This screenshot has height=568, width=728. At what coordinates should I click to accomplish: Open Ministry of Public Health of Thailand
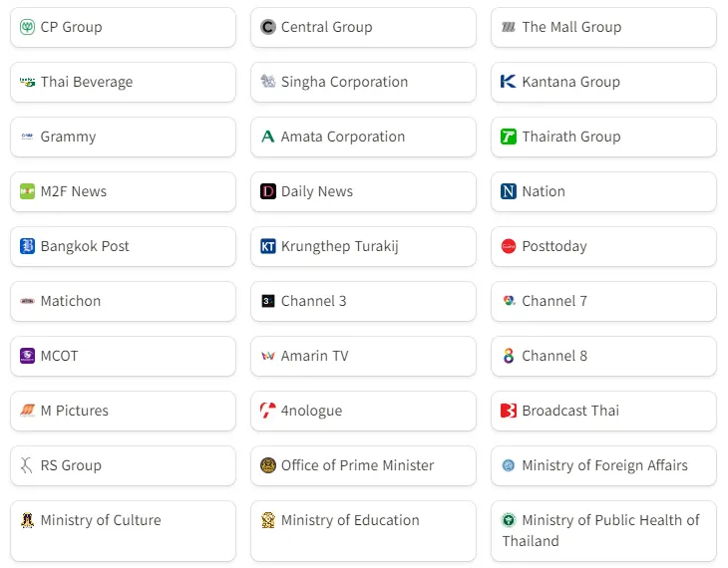pyautogui.click(x=608, y=530)
